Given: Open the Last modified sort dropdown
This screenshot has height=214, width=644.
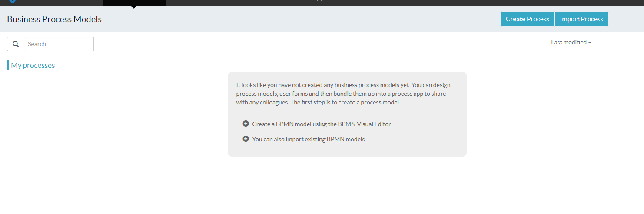Looking at the screenshot, I should tap(571, 43).
